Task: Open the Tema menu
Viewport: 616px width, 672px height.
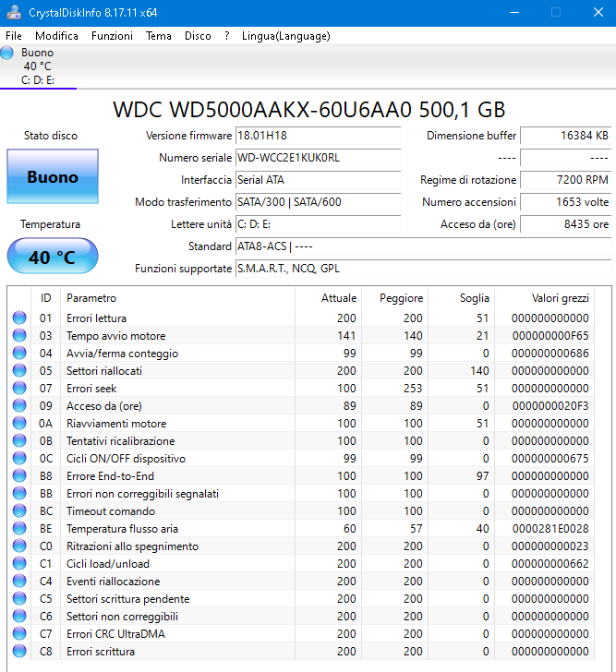Action: tap(159, 36)
